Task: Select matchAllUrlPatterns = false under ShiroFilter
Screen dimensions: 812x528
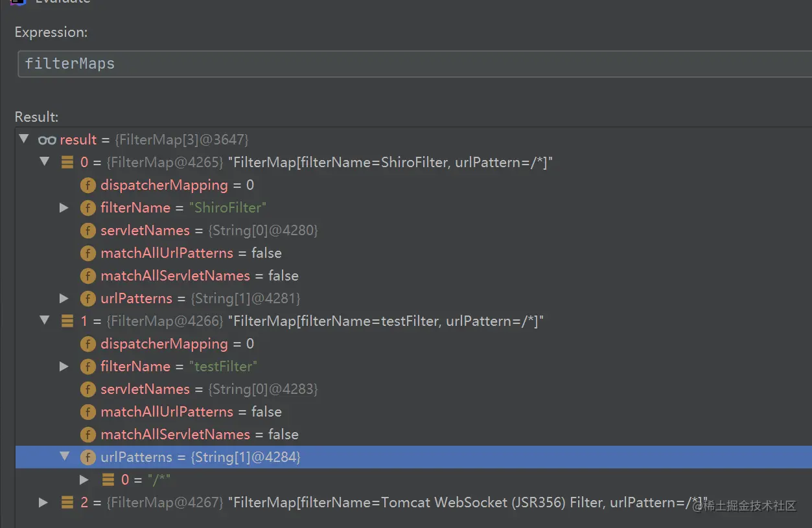Action: click(413, 253)
